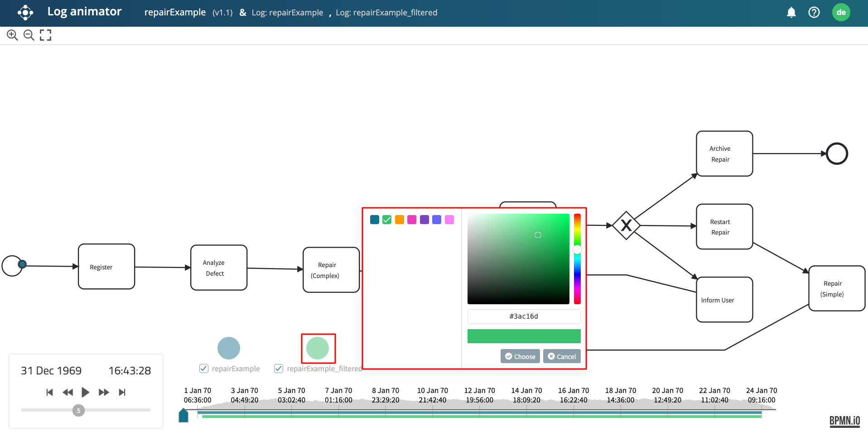The width and height of the screenshot is (868, 436).
Task: Open the help question mark icon
Action: (814, 13)
